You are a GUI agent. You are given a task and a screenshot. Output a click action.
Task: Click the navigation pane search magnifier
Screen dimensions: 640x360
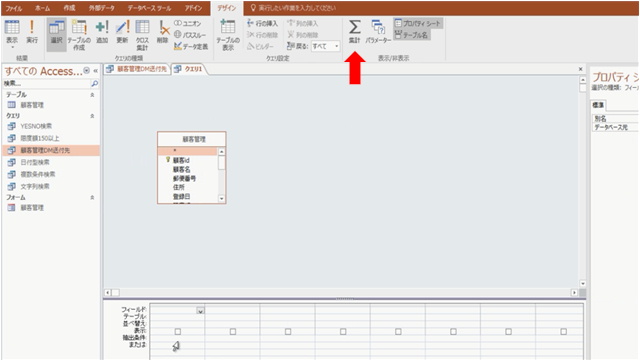coord(94,84)
